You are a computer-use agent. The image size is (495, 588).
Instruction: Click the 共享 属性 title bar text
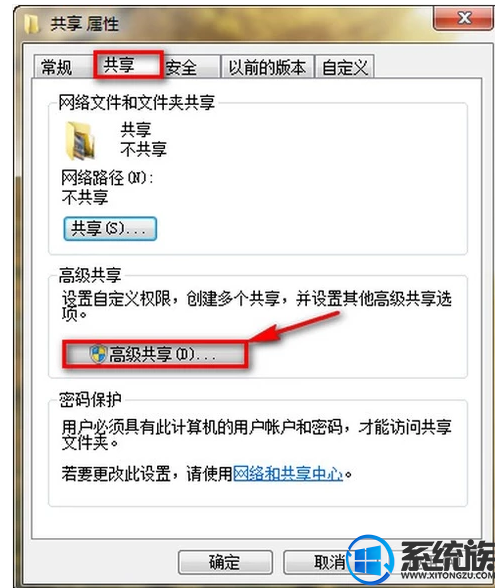pos(85,24)
